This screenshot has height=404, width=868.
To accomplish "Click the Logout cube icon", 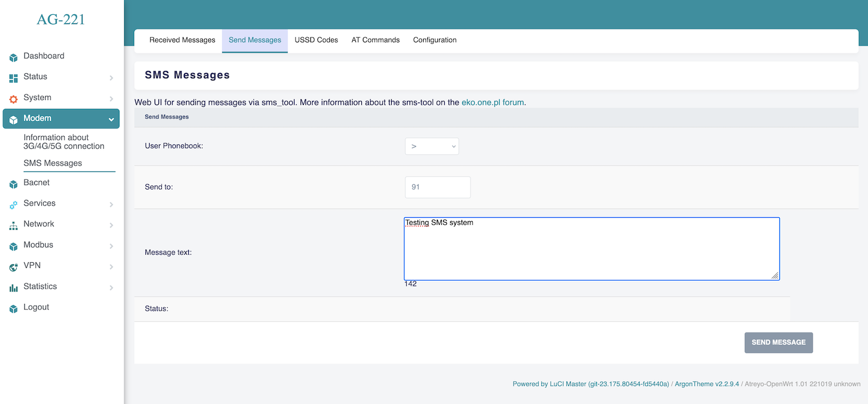I will pos(14,308).
